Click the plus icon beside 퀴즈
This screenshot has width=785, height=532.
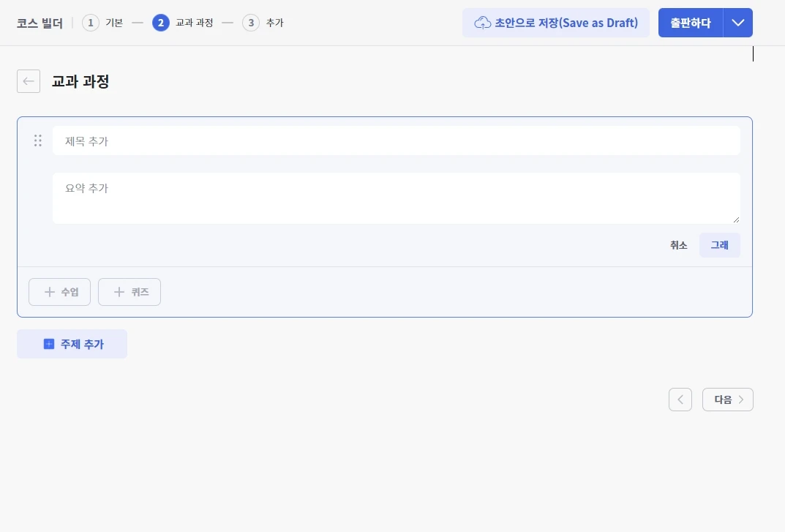pyautogui.click(x=119, y=292)
